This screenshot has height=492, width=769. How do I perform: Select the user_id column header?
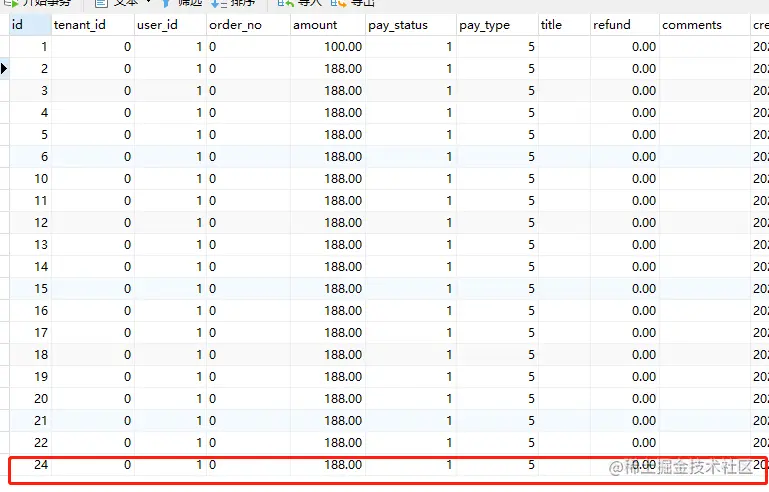pos(170,25)
